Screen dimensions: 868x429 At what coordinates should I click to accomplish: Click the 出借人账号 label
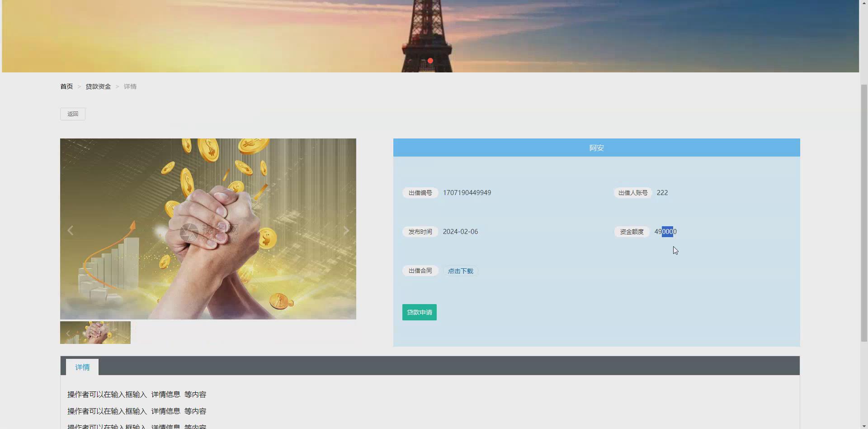[x=633, y=193]
